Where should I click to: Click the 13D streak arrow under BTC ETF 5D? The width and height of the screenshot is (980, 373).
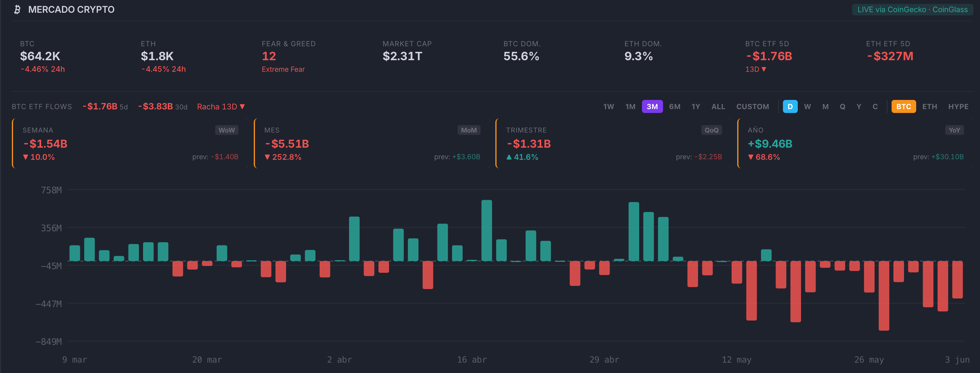coord(764,69)
